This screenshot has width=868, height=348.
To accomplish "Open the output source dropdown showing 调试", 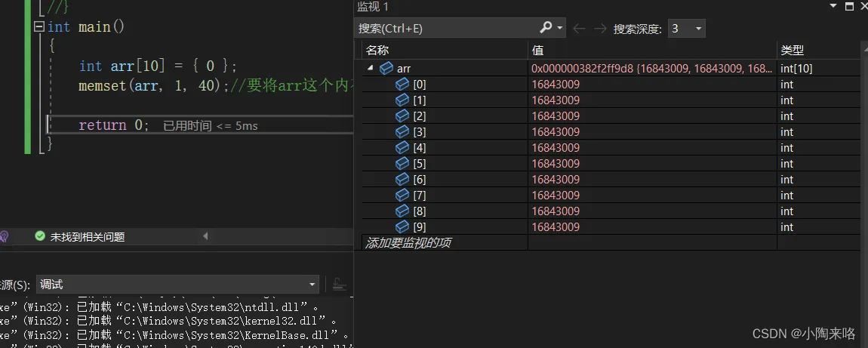I will (177, 285).
